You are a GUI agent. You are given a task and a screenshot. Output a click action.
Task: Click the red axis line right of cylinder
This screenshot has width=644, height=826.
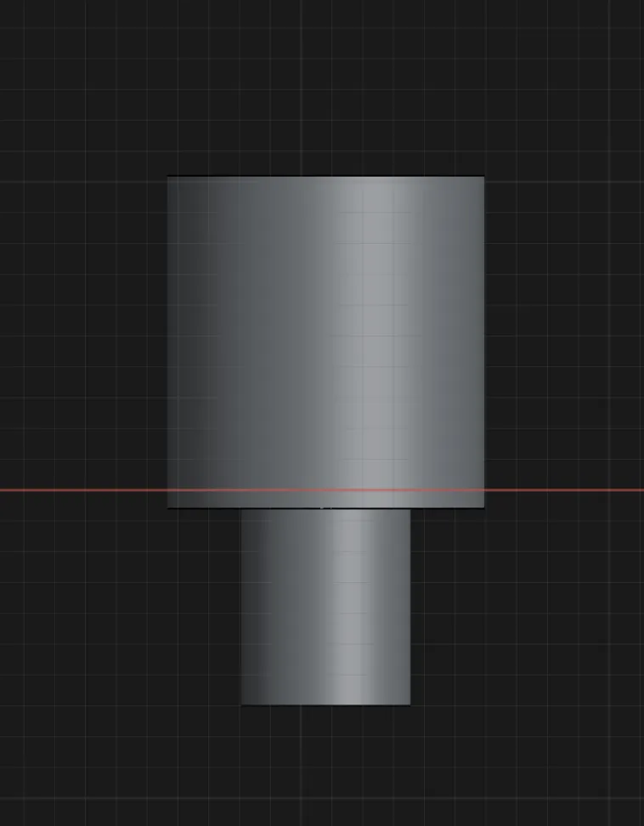565,490
